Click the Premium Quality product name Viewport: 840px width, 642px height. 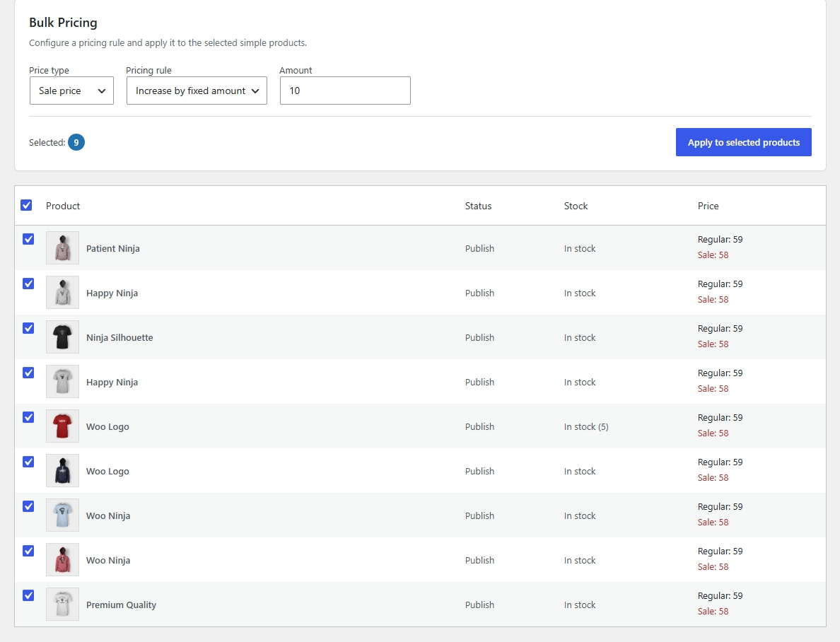121,605
